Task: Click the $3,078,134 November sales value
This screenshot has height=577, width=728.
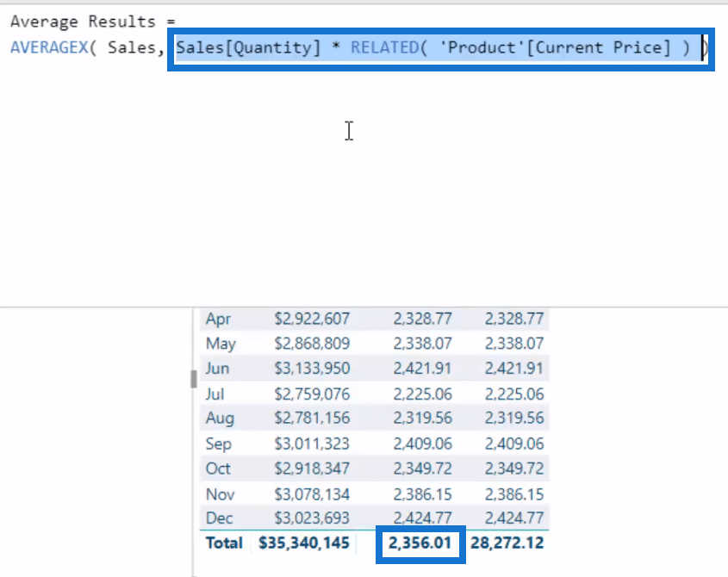Action: click(x=312, y=494)
